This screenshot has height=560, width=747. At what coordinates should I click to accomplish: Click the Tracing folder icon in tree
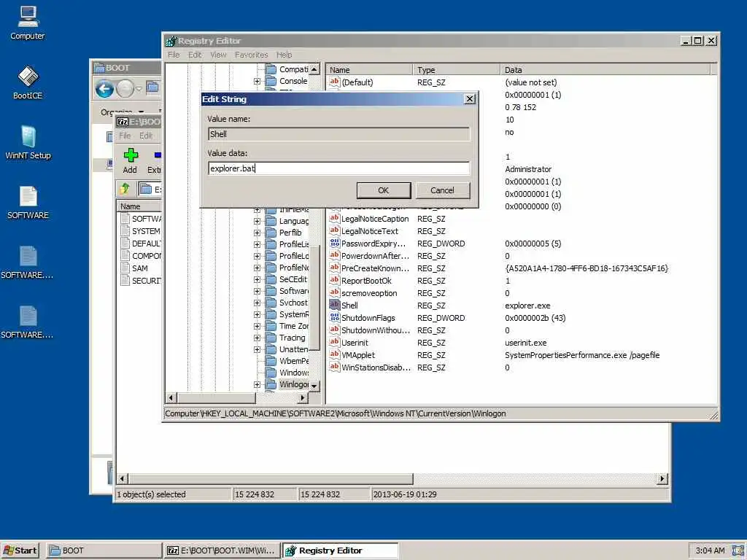pyautogui.click(x=271, y=338)
